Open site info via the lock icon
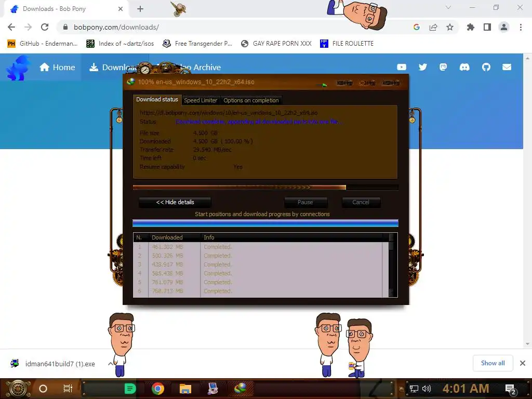Viewport: 532px width, 399px height. [65, 27]
